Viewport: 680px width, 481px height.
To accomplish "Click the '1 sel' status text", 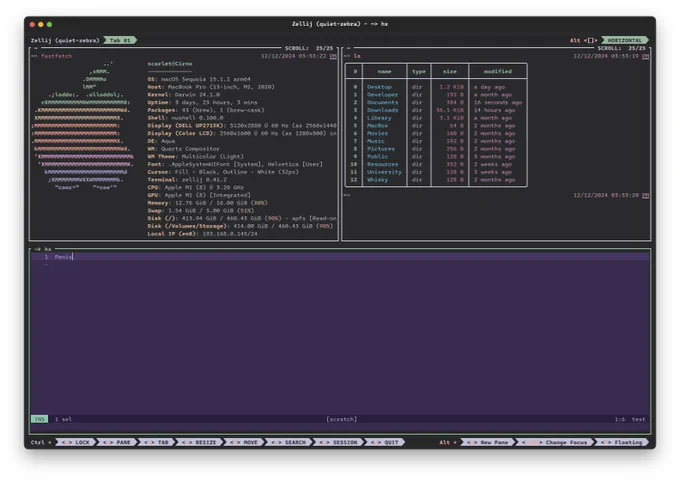I will coord(63,419).
